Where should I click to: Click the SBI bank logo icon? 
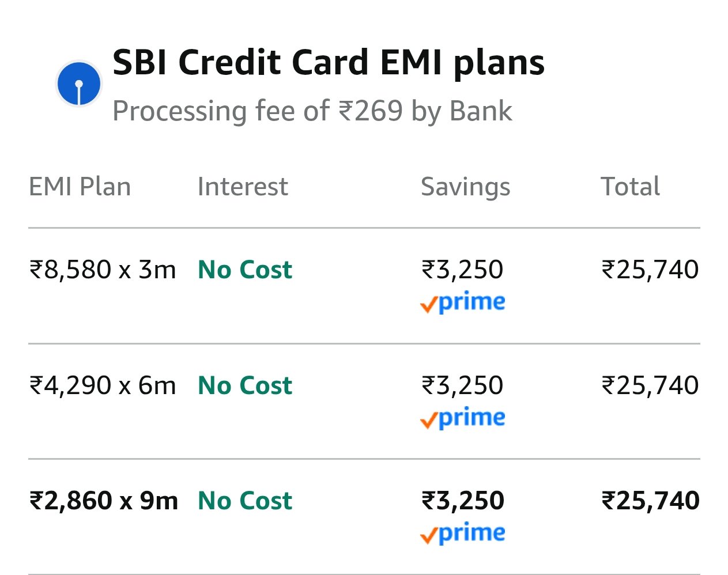pos(79,84)
